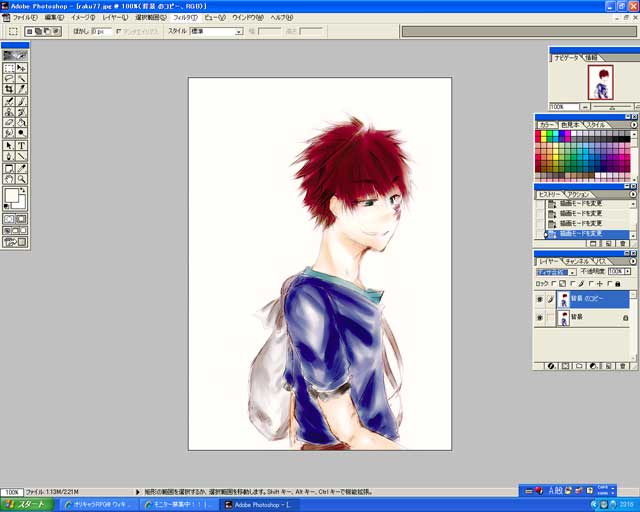The image size is (640, 512).
Task: Select the Zoom tool
Action: 21,179
